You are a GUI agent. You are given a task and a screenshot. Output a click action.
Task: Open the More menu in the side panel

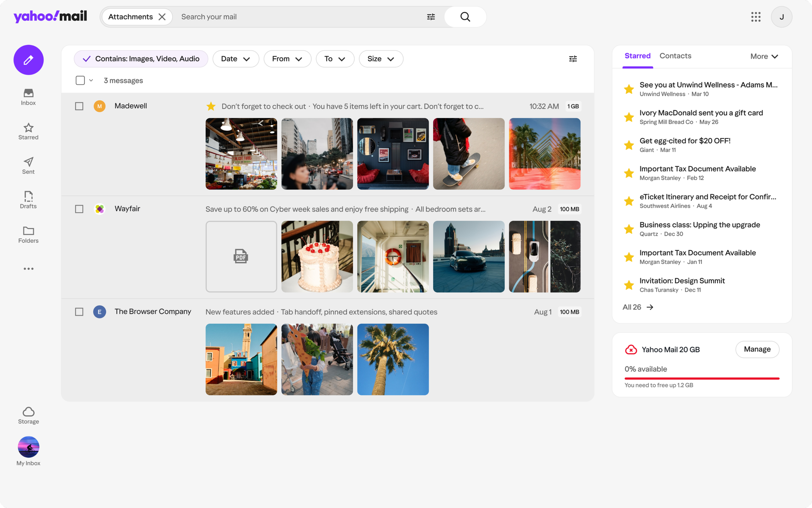764,56
